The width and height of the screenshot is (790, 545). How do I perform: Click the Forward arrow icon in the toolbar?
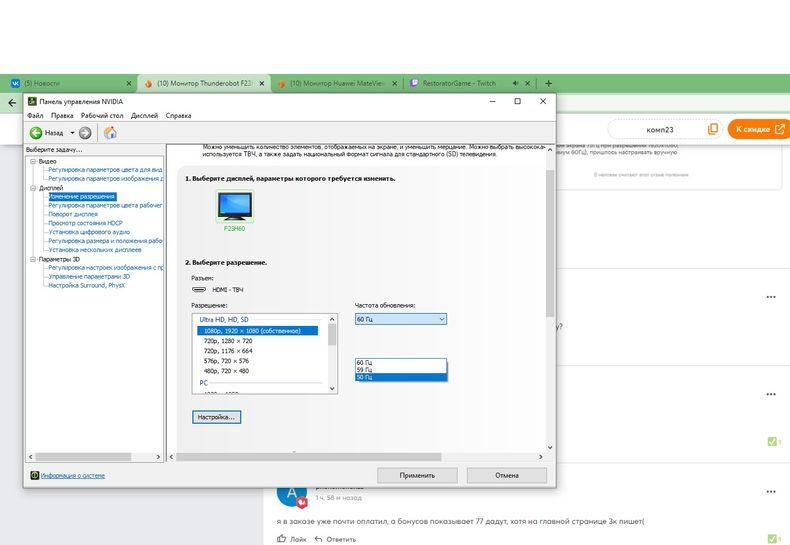[85, 133]
